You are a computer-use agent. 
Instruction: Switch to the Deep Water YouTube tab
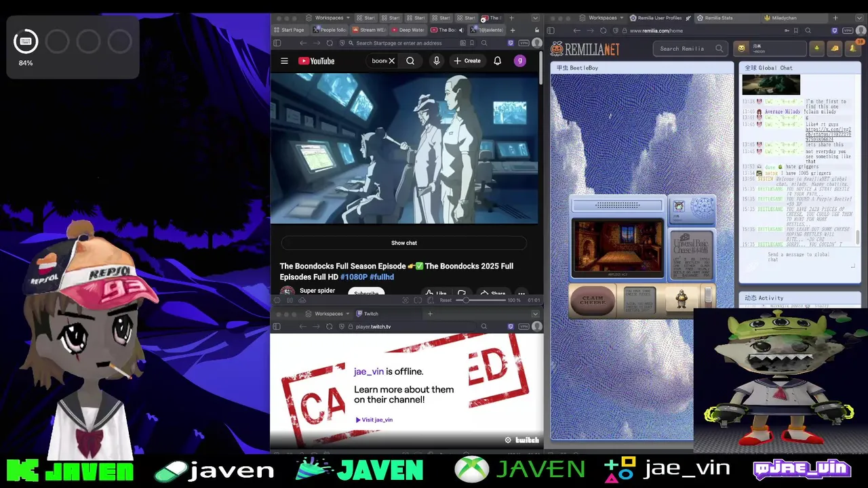pyautogui.click(x=408, y=30)
